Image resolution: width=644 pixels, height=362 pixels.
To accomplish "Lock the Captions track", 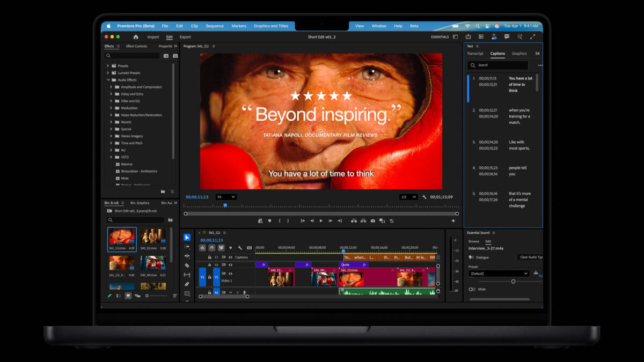I will pos(209,257).
